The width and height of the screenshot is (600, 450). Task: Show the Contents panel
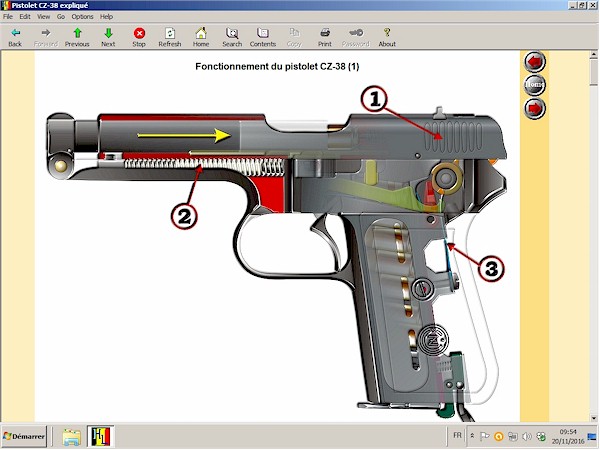(x=263, y=38)
